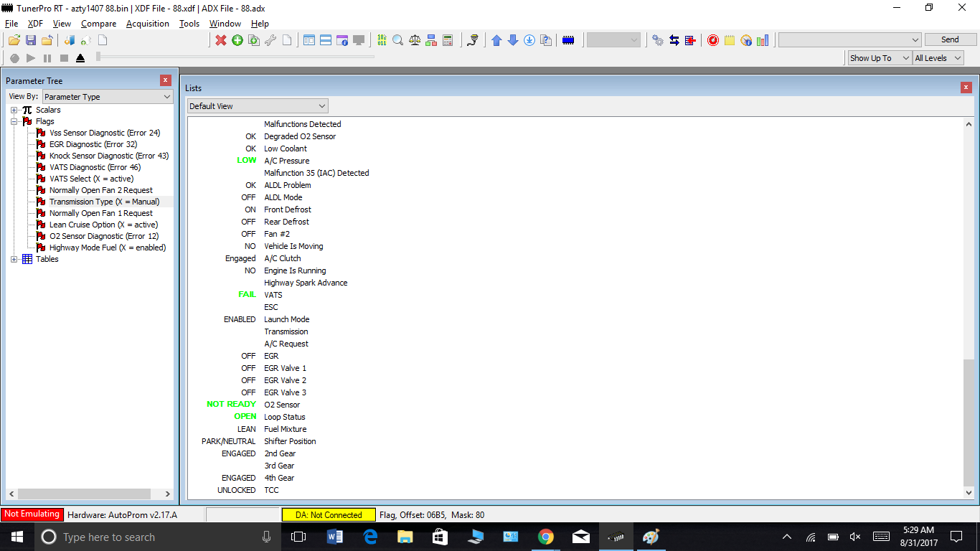Open the binary hex editor icon

(382, 40)
